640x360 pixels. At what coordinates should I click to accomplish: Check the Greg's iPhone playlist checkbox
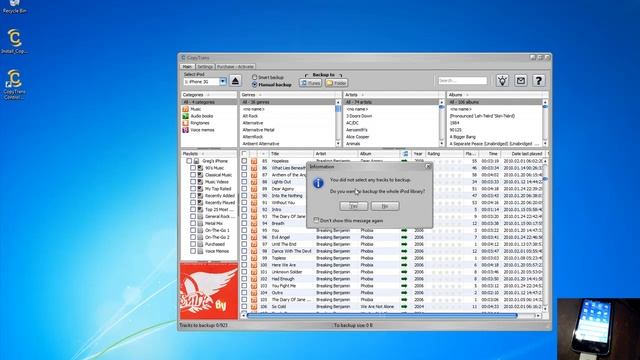[189, 161]
